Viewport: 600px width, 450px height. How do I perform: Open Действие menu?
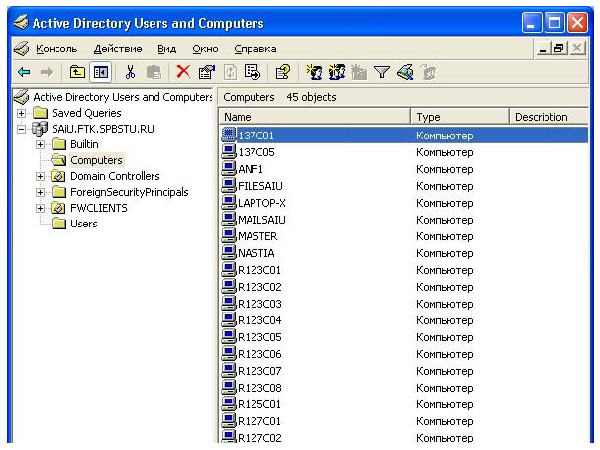pyautogui.click(x=118, y=49)
